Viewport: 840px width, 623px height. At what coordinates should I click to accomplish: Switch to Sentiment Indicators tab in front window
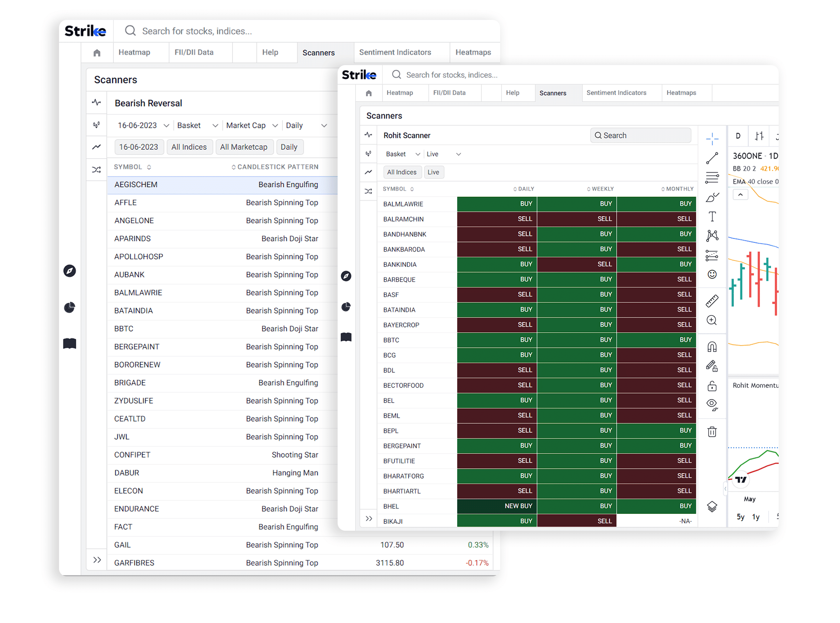tap(616, 93)
